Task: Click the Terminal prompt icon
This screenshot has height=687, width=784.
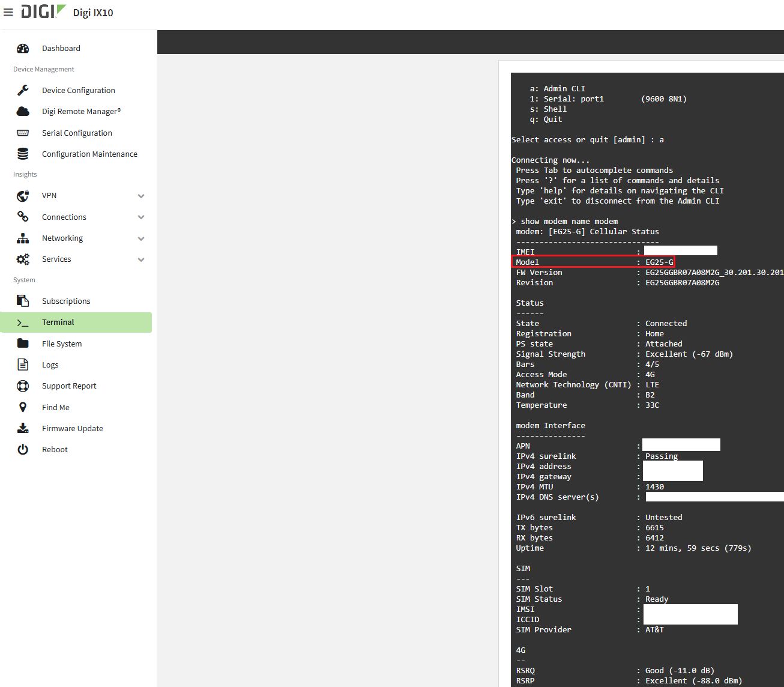Action: (23, 322)
